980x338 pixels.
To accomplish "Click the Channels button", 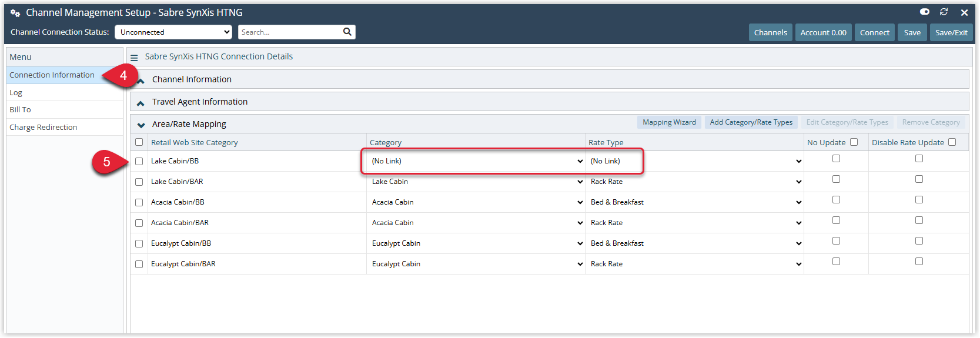I will click(x=771, y=32).
